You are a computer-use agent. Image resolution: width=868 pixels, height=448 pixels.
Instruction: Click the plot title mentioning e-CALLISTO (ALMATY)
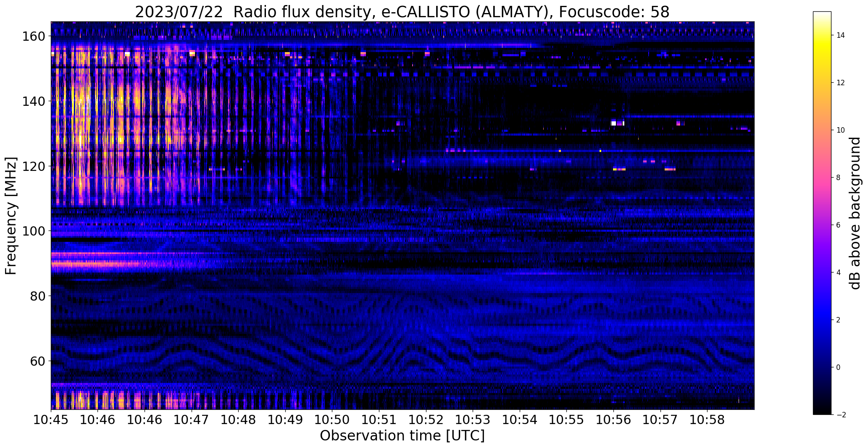[402, 12]
